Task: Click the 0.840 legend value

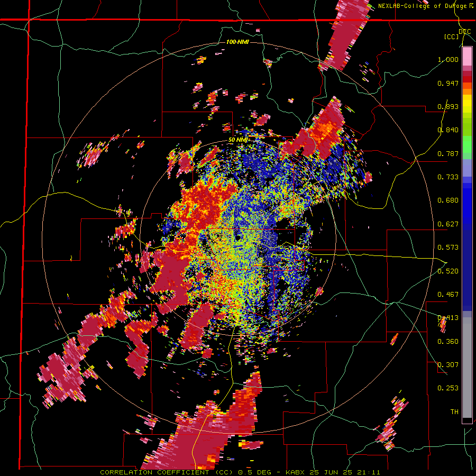Action: click(x=448, y=130)
